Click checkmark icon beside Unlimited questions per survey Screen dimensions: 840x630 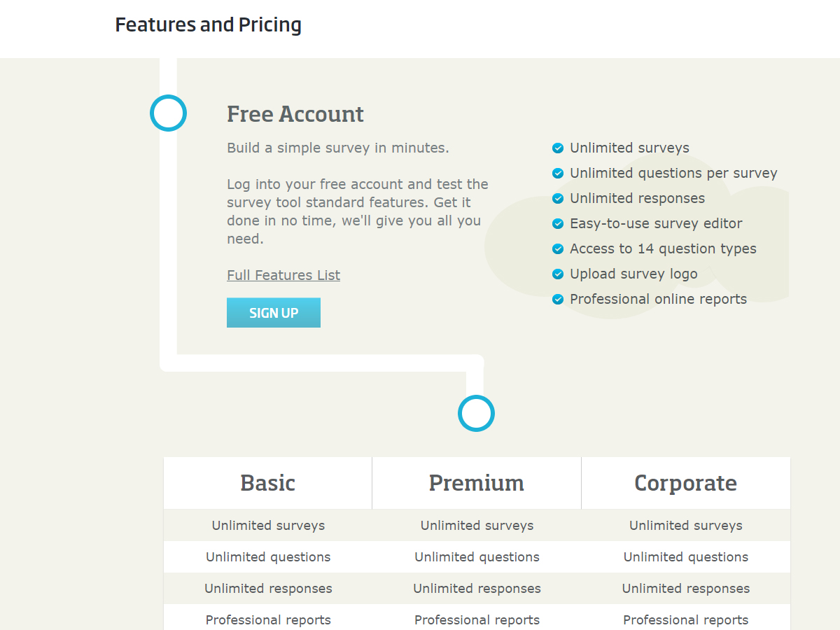coord(558,174)
